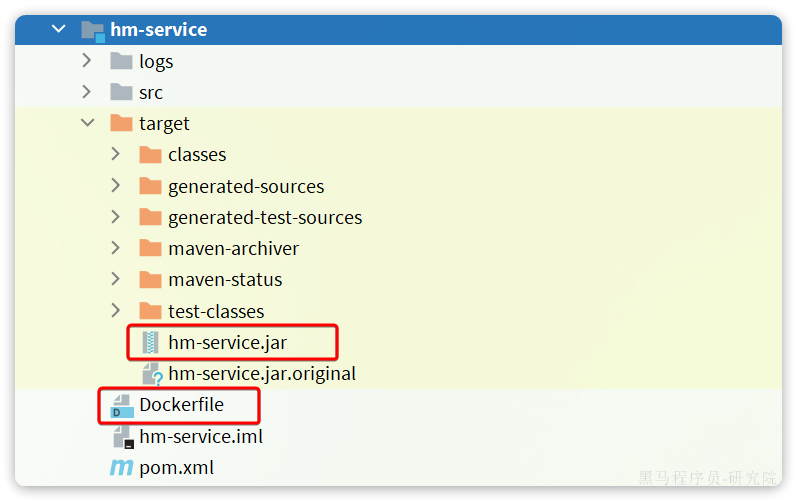This screenshot has width=797, height=503.
Task: Expand the maven-archiver folder arrow
Action: 117,248
